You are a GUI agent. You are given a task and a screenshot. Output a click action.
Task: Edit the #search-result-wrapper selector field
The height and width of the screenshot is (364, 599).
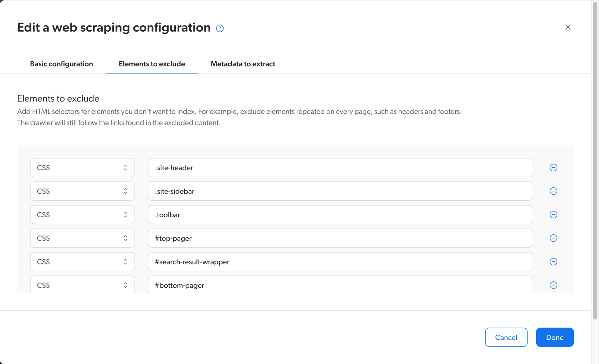pyautogui.click(x=340, y=261)
